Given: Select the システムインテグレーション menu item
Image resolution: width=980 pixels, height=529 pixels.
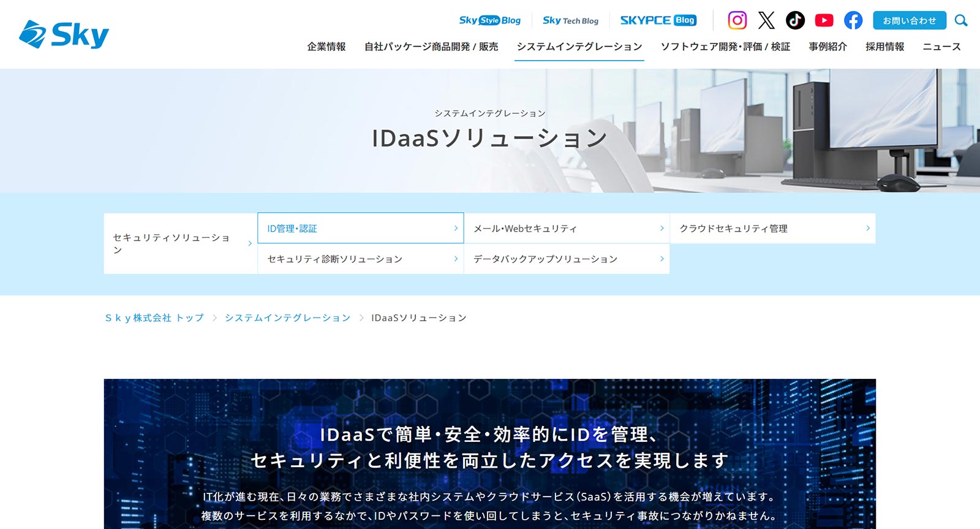Looking at the screenshot, I should [x=579, y=47].
